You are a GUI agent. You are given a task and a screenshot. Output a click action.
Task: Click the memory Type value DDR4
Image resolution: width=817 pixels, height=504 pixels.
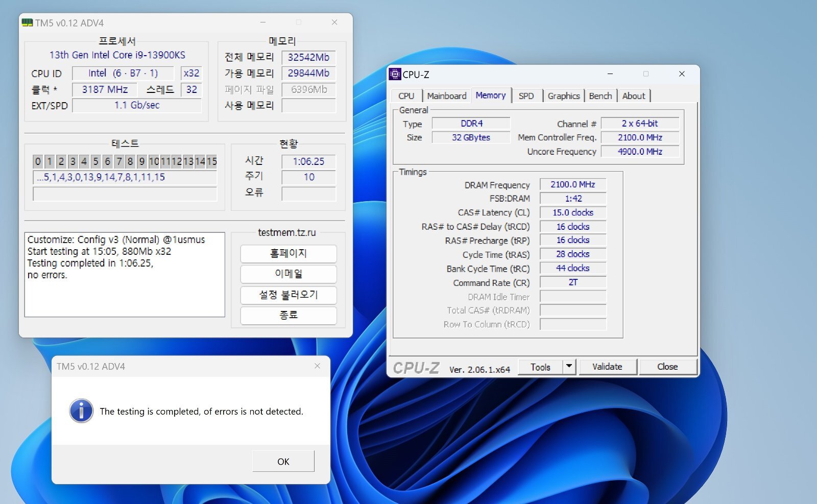[x=471, y=124]
